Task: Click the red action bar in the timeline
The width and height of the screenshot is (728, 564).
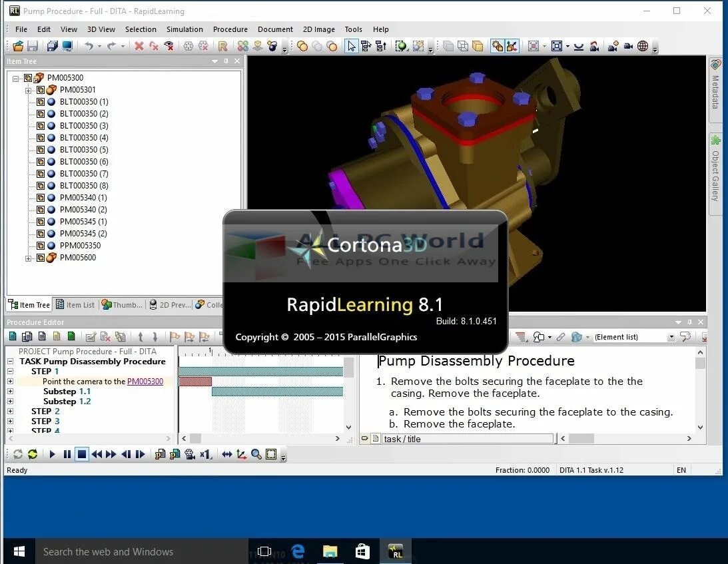Action: pos(195,381)
